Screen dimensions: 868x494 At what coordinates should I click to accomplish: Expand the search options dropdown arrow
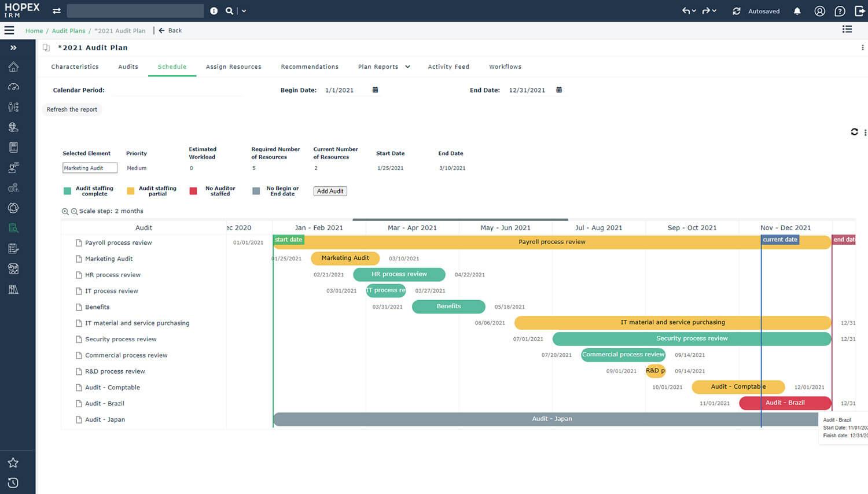(x=244, y=11)
